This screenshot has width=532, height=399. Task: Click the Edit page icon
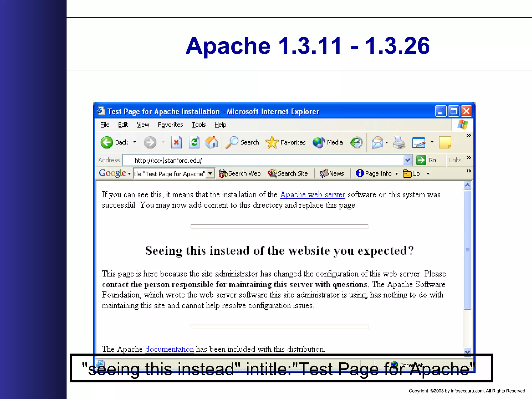coord(419,142)
